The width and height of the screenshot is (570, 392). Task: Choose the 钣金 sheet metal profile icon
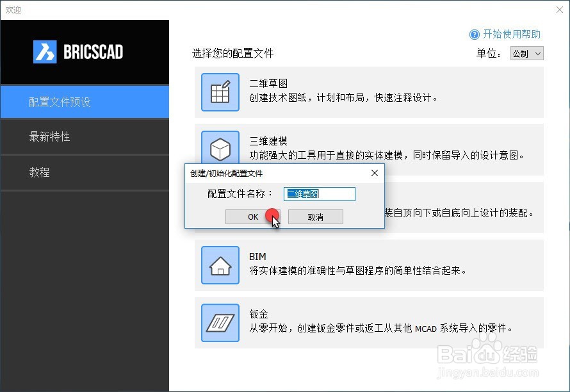click(220, 323)
